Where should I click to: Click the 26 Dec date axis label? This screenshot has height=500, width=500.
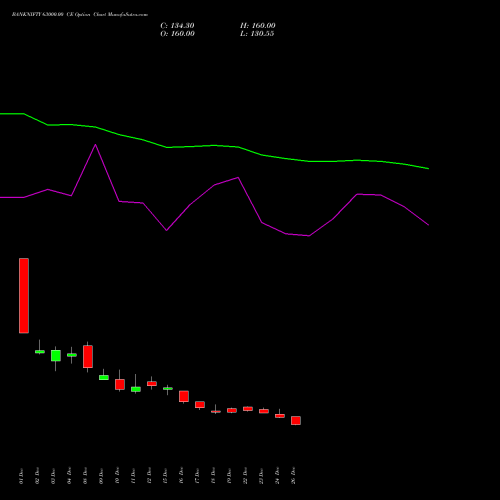coord(293,476)
